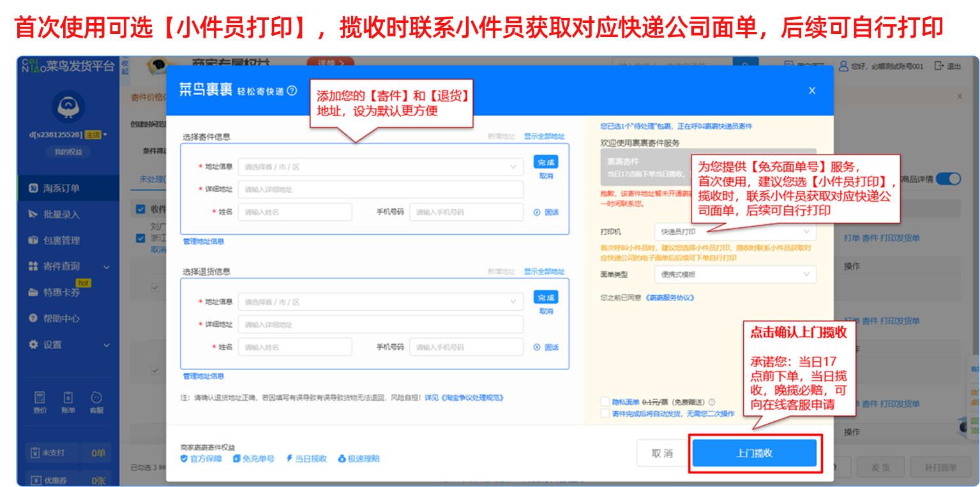Click info icon next to 隐私面单
Viewport: 980px width, 487px height.
[712, 402]
